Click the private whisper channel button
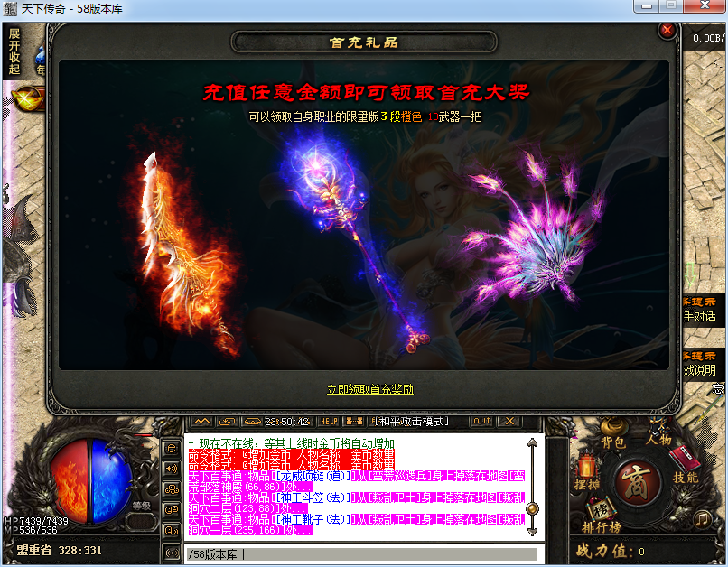The image size is (728, 567). (172, 530)
